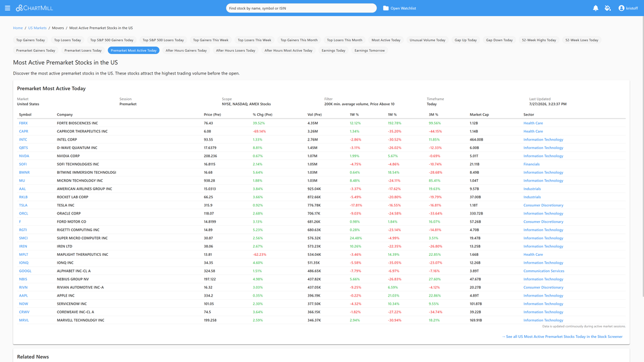Open US Markets breadcrumb link
This screenshot has width=644, height=362.
38,28
